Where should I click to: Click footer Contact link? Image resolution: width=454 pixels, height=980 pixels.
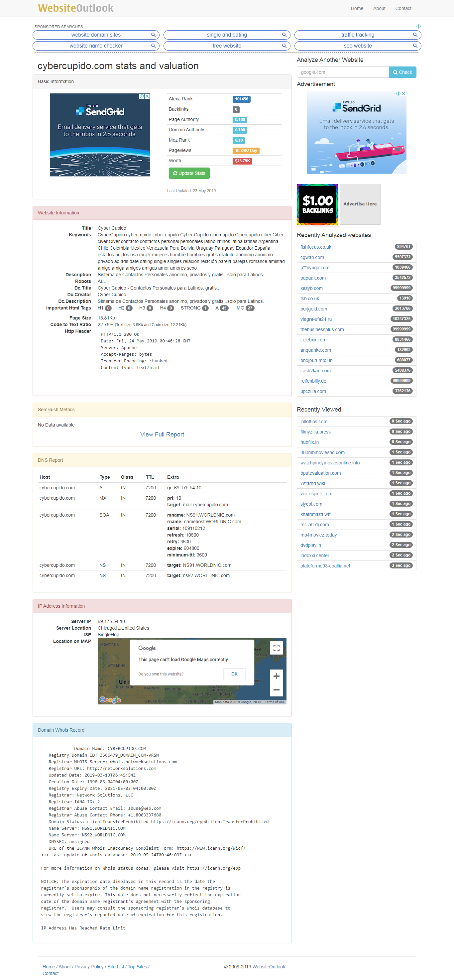pyautogui.click(x=50, y=974)
